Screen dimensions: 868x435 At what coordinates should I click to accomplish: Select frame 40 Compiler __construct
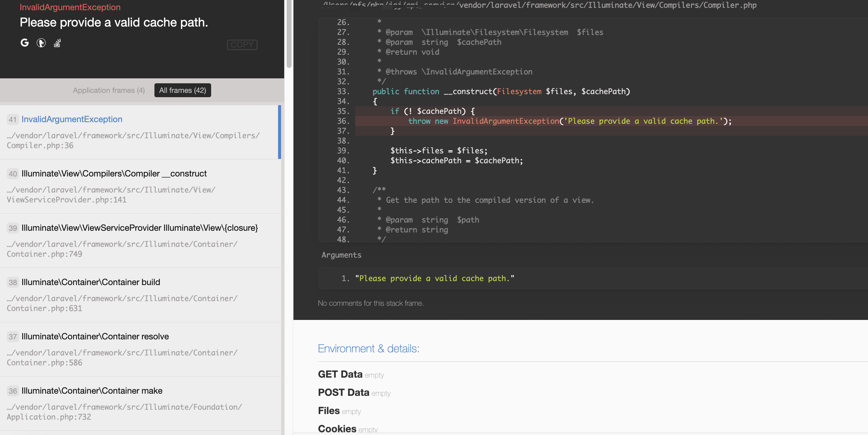(114, 174)
